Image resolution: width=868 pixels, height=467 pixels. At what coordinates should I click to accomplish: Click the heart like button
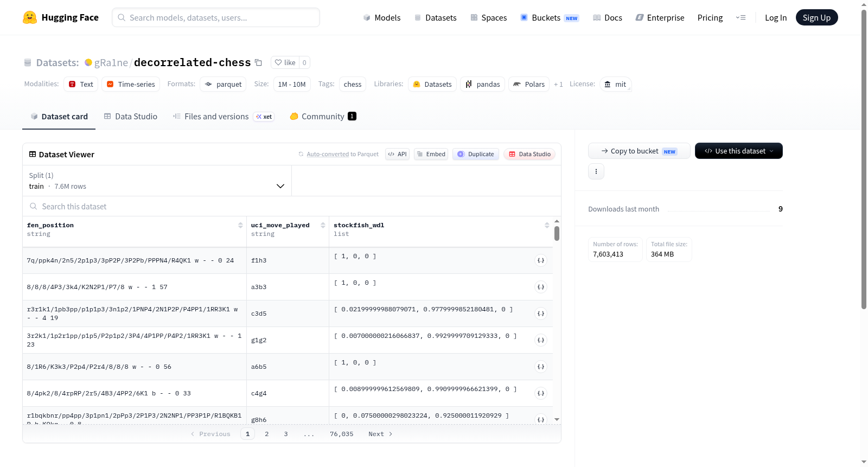[x=285, y=62]
